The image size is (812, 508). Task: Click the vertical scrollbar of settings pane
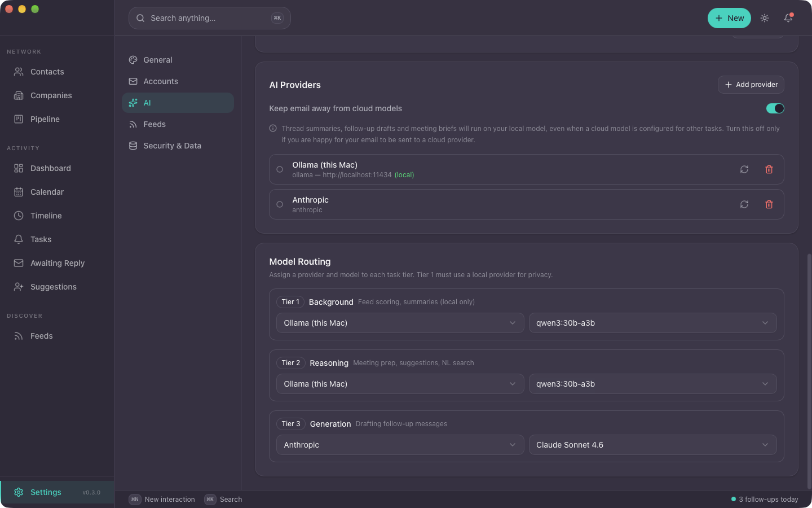click(809, 371)
